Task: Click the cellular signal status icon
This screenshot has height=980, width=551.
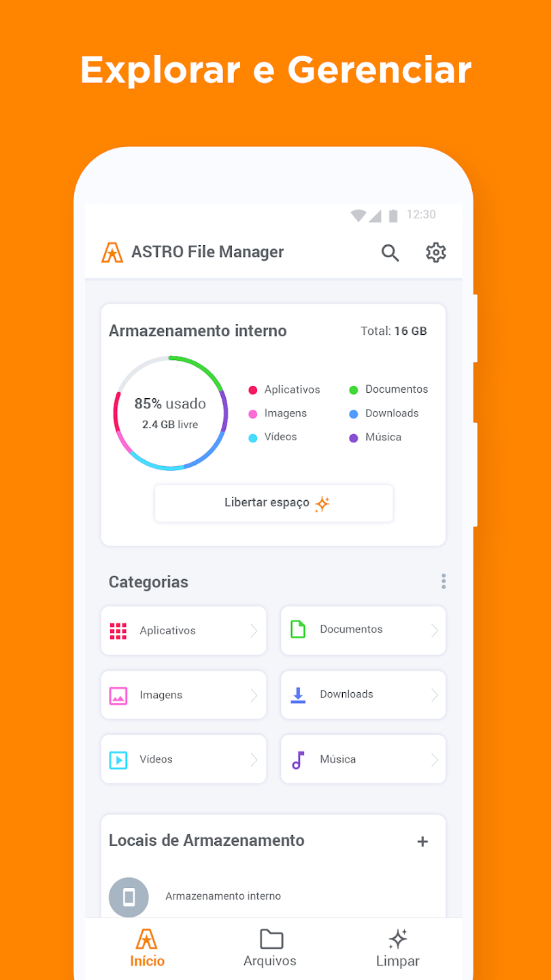Action: [375, 215]
